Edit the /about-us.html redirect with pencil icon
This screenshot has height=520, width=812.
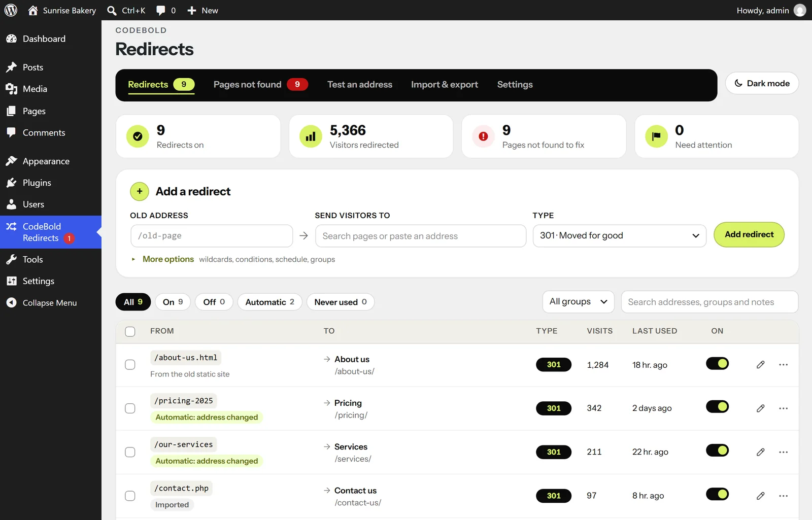tap(760, 365)
